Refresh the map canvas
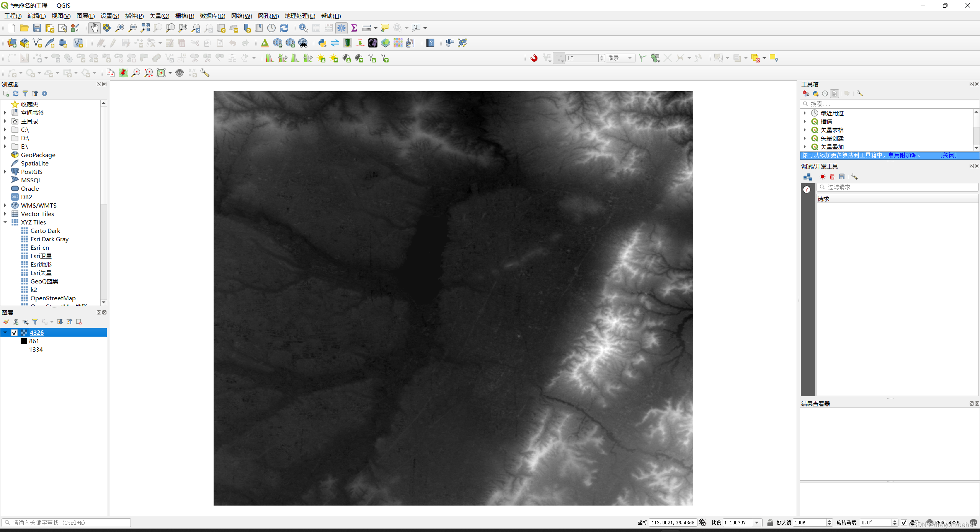The image size is (980, 532). (284, 28)
